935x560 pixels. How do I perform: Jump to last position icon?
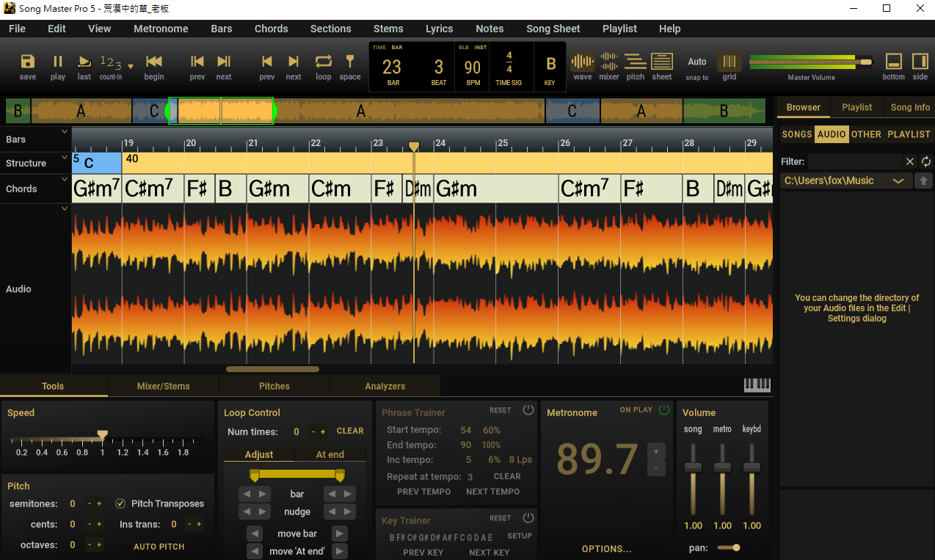point(84,62)
